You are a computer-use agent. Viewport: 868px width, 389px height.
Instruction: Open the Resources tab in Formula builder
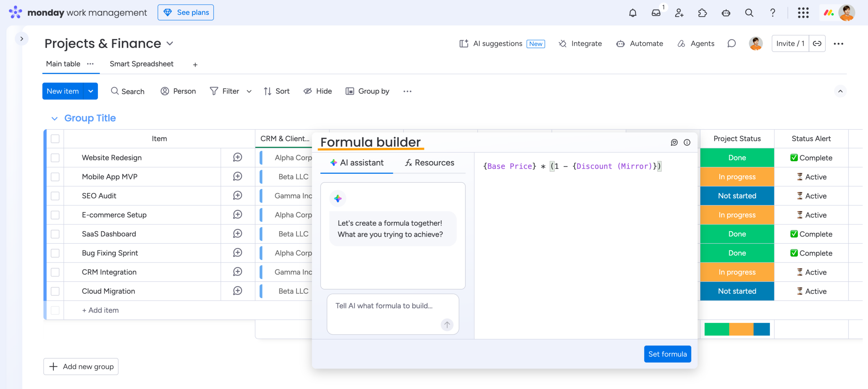click(429, 163)
